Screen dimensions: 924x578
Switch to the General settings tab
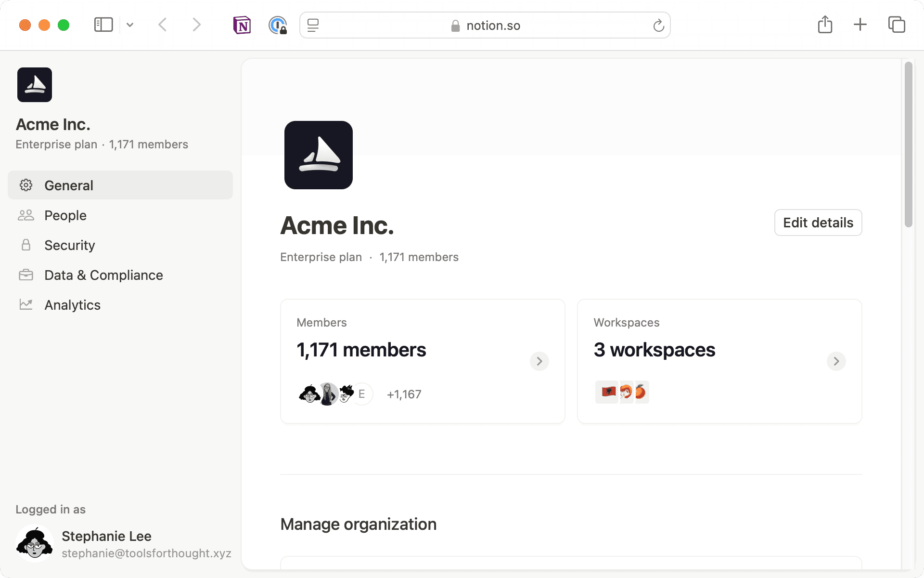click(69, 185)
